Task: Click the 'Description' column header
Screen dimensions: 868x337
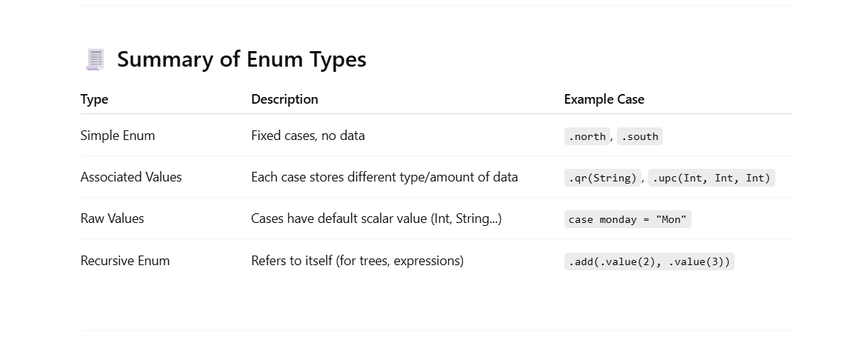Action: click(x=284, y=99)
